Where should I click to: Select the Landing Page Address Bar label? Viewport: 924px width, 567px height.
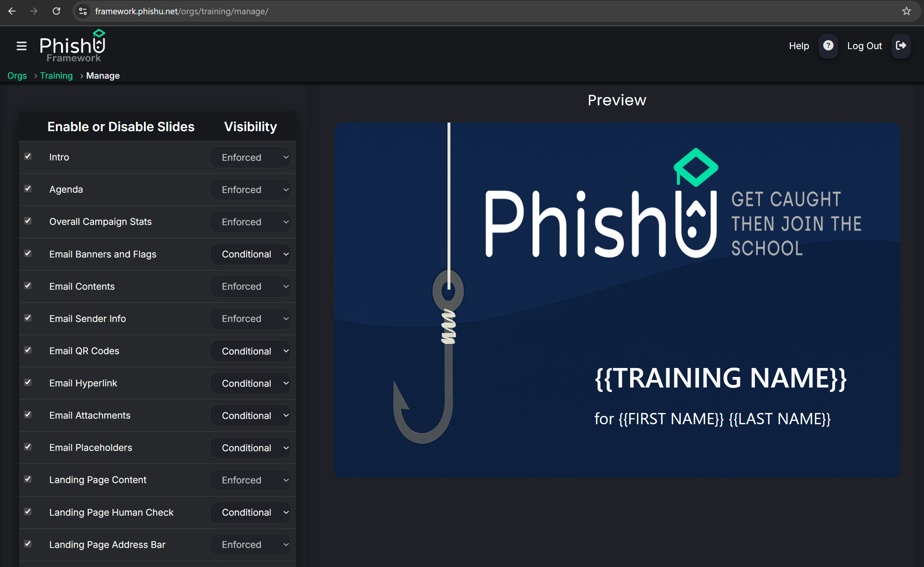[x=107, y=545]
